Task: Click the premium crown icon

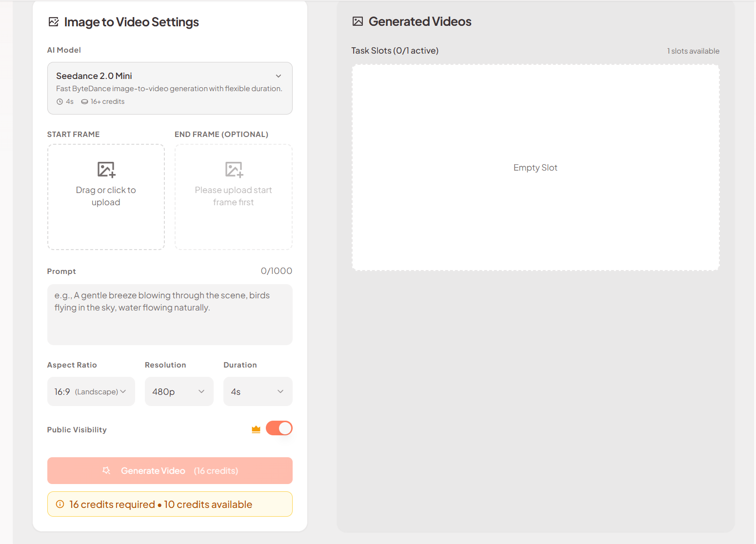Action: pos(256,429)
